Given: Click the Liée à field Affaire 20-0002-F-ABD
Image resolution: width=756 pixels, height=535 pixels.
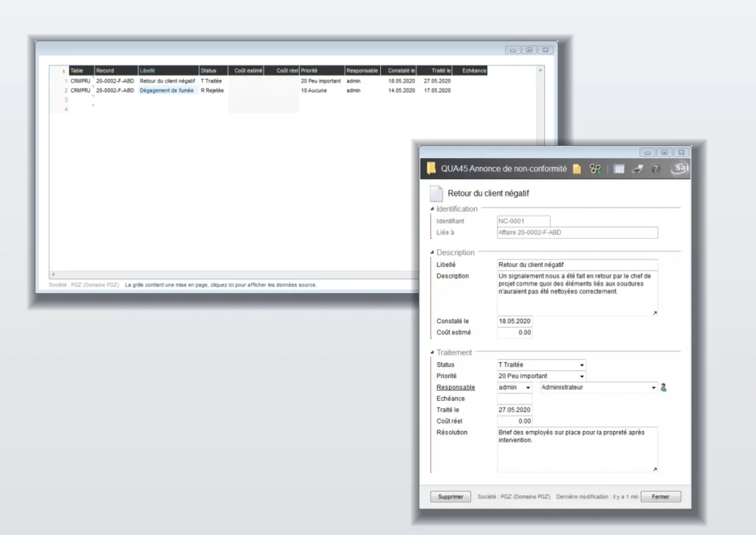Looking at the screenshot, I should pos(577,232).
